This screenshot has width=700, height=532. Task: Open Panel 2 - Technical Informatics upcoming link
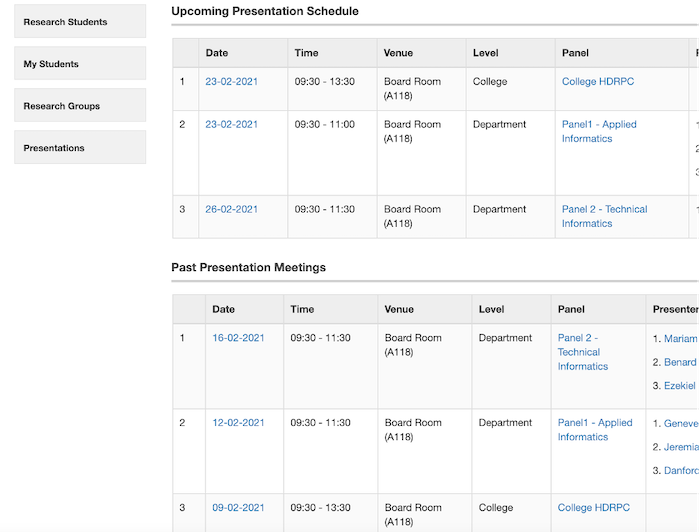pyautogui.click(x=603, y=216)
